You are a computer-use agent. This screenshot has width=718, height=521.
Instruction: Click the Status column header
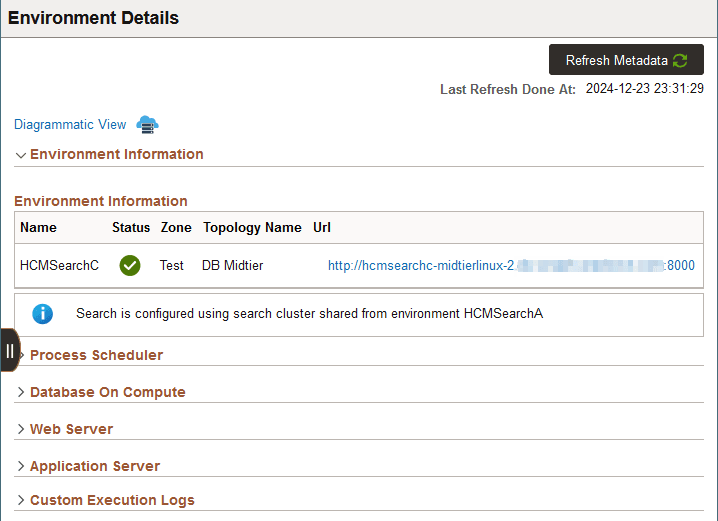pos(131,228)
